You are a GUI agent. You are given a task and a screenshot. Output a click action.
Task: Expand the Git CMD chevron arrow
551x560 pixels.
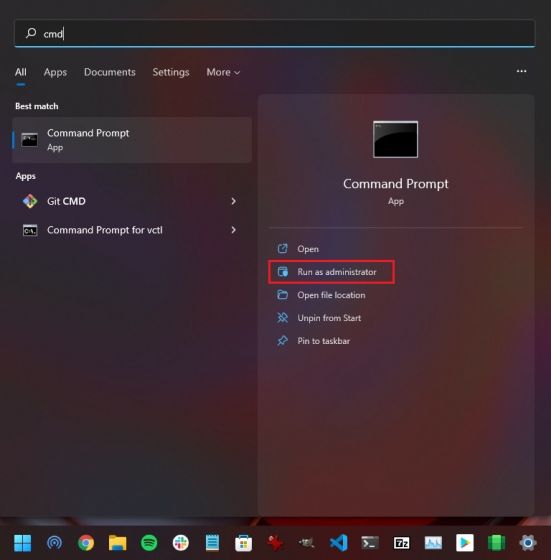[233, 201]
